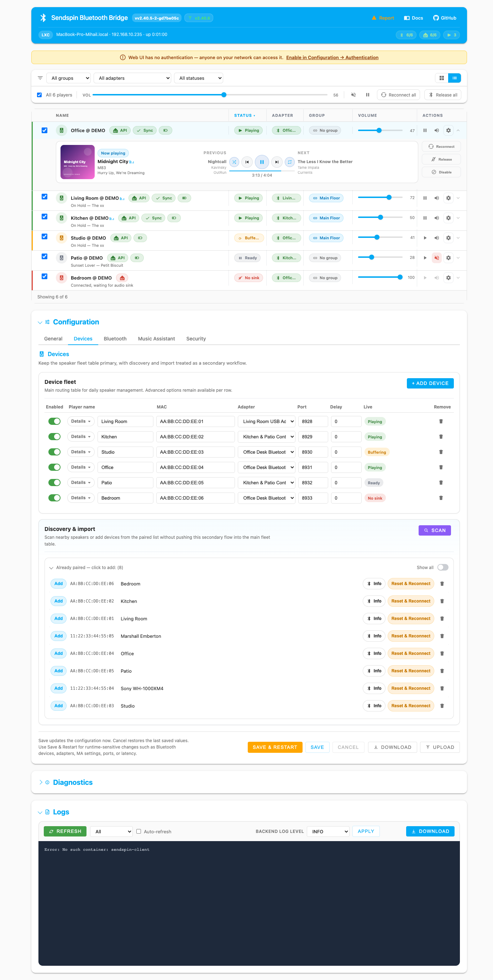The width and height of the screenshot is (493, 980).
Task: Delete paired device Sony WH-1000XM4
Action: [442, 689]
